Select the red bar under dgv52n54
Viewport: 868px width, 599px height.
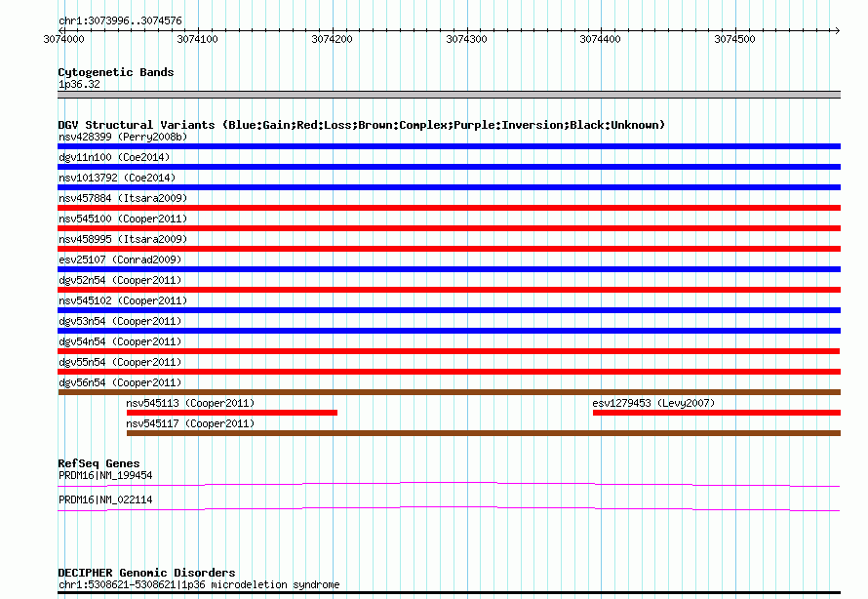[x=449, y=290]
